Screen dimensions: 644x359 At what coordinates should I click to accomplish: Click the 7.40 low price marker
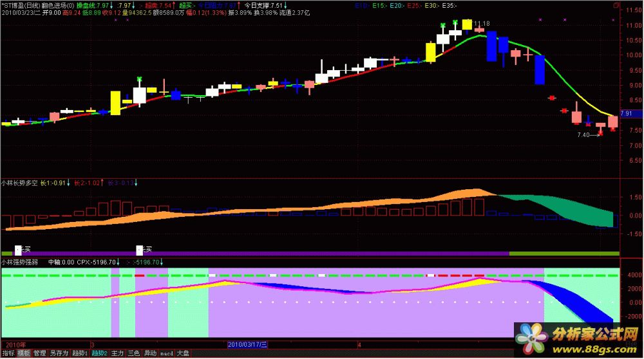tap(583, 135)
